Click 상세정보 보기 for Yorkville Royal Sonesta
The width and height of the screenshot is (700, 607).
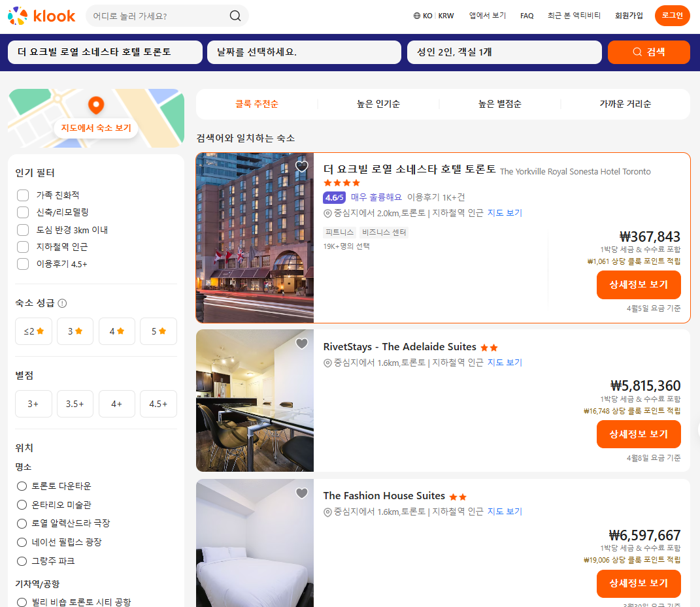pos(639,285)
